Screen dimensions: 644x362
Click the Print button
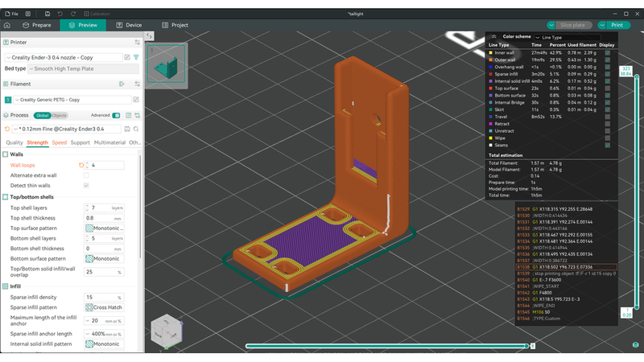[x=614, y=25]
